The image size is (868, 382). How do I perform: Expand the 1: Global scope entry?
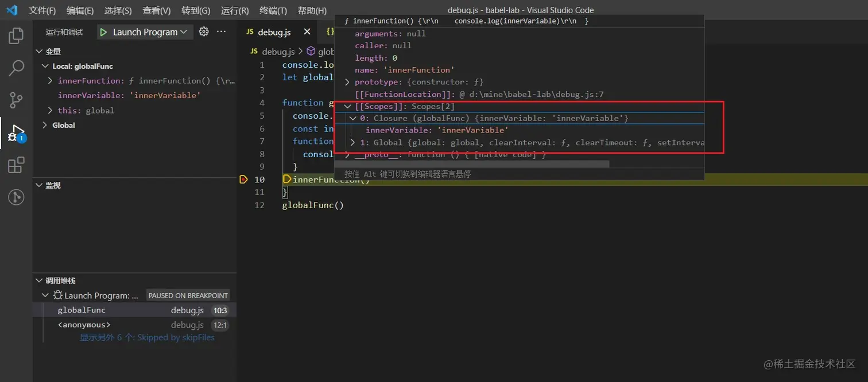(x=353, y=143)
